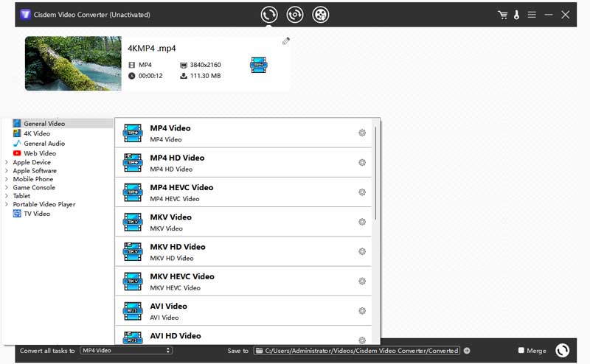Choose the MKV HD Video format
The width and height of the screenshot is (590, 364).
(243, 251)
